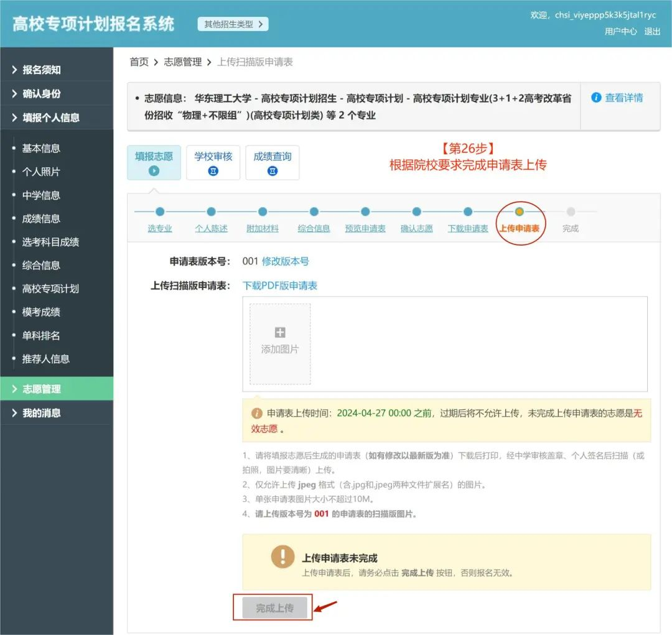This screenshot has height=635, width=672.
Task: Click the progress icon under 填报志愿 tab
Action: [x=154, y=169]
